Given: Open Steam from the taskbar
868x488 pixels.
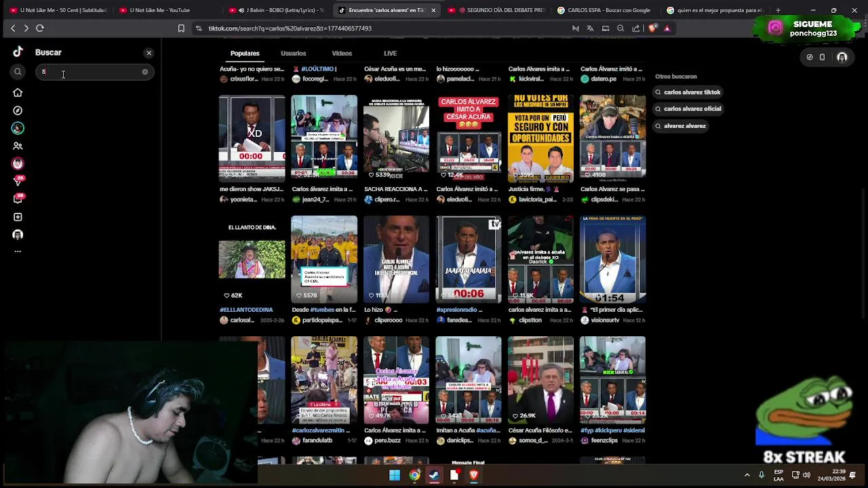Looking at the screenshot, I should click(x=434, y=475).
